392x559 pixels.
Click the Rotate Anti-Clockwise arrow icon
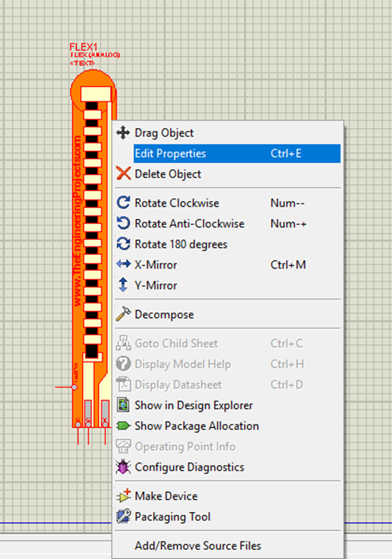123,224
